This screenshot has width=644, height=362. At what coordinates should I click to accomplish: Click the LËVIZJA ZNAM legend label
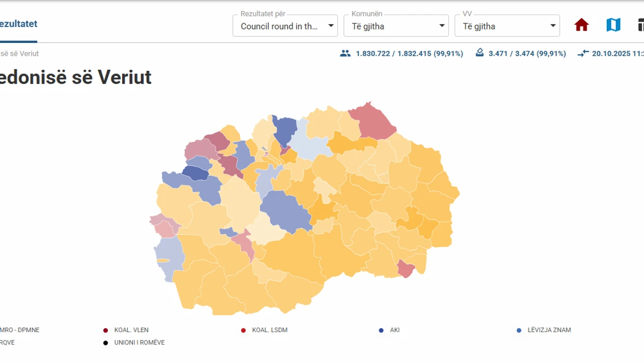pos(549,330)
